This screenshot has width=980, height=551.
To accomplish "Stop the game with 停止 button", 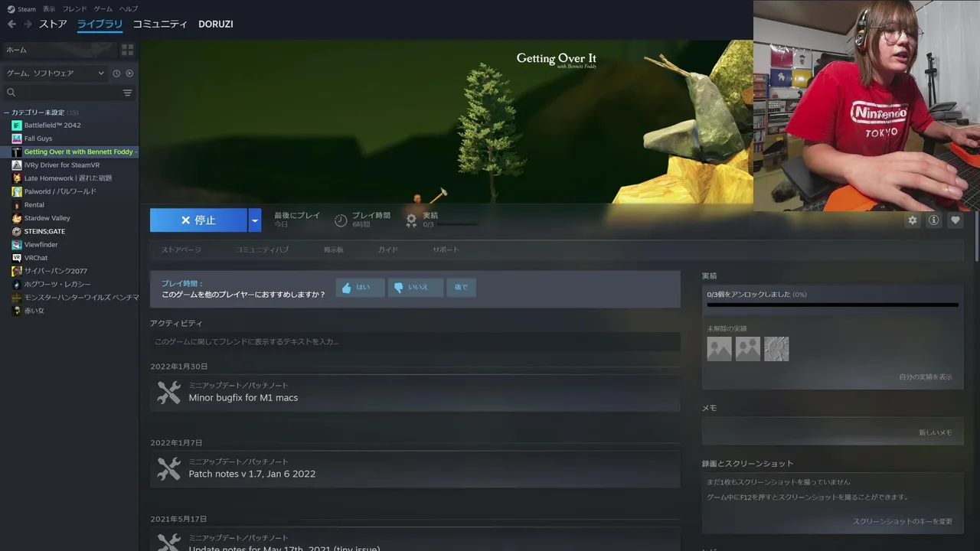I will [x=198, y=220].
